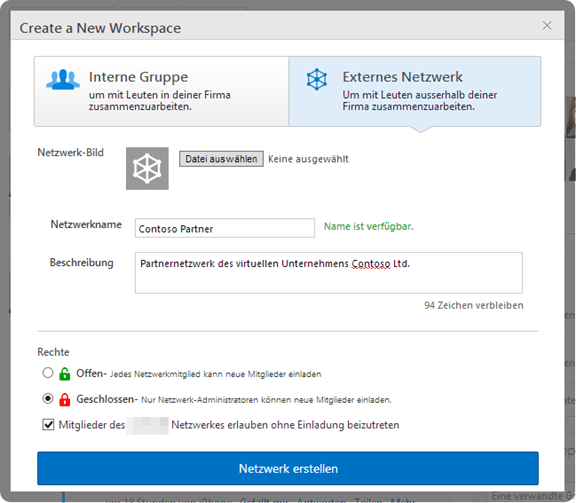Select the Geschlossen radio button
Viewport: 576px width, 503px height.
pos(48,398)
